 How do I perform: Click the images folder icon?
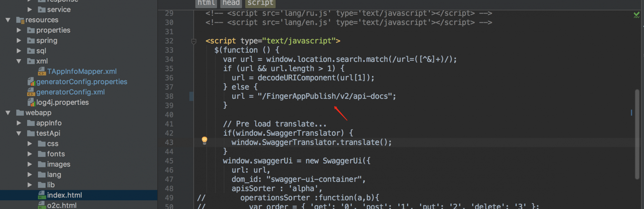42,164
